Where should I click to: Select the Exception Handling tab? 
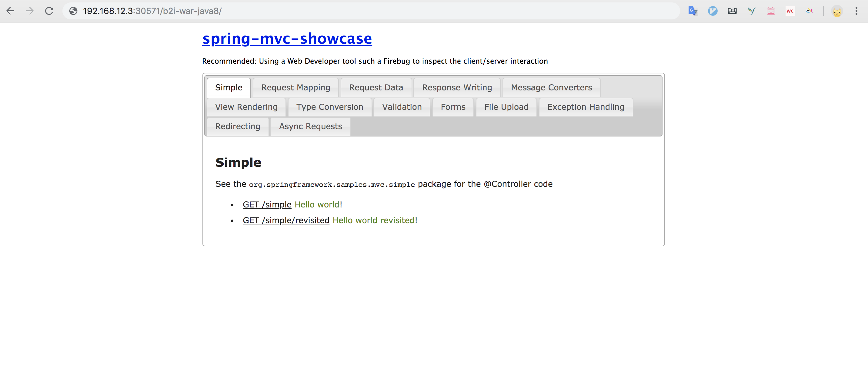586,107
